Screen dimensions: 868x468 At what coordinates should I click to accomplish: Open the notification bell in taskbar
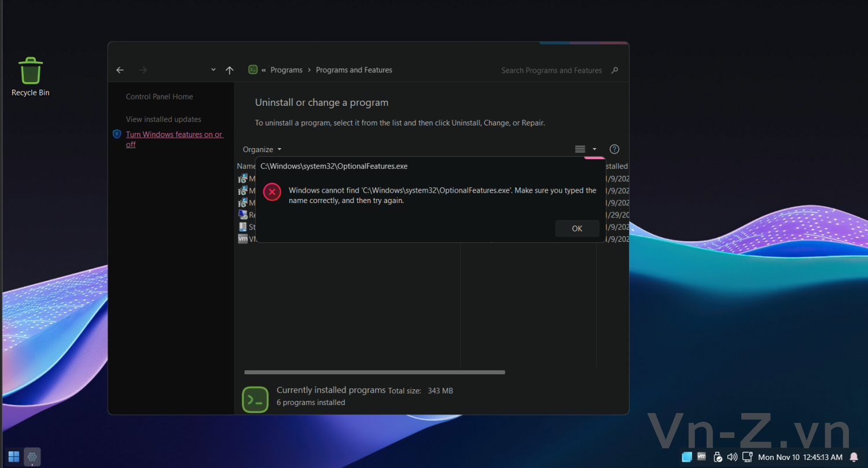[854, 457]
